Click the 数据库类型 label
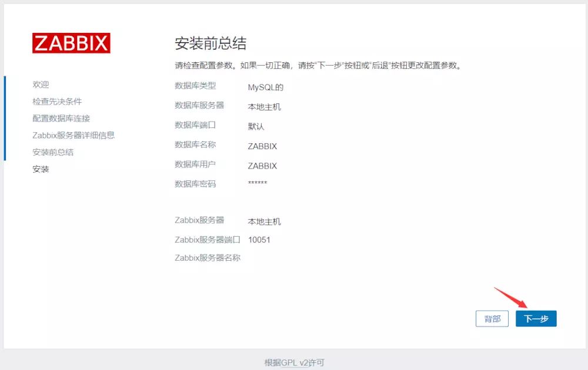 pos(195,86)
